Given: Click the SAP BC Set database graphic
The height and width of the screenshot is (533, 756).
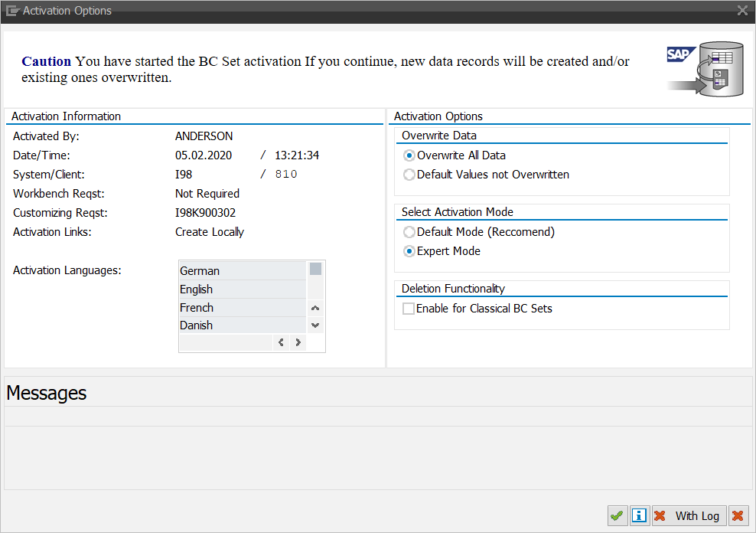Looking at the screenshot, I should 705,70.
